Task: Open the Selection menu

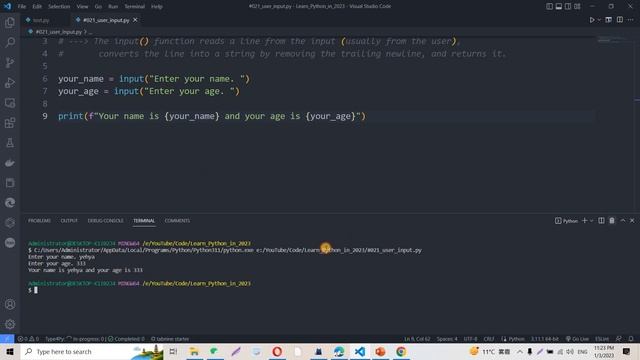Action: click(x=59, y=7)
